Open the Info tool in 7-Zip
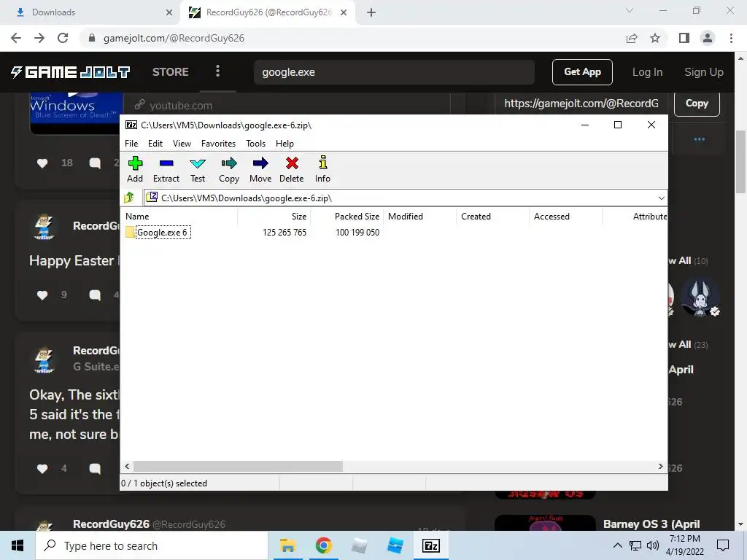 pos(322,169)
